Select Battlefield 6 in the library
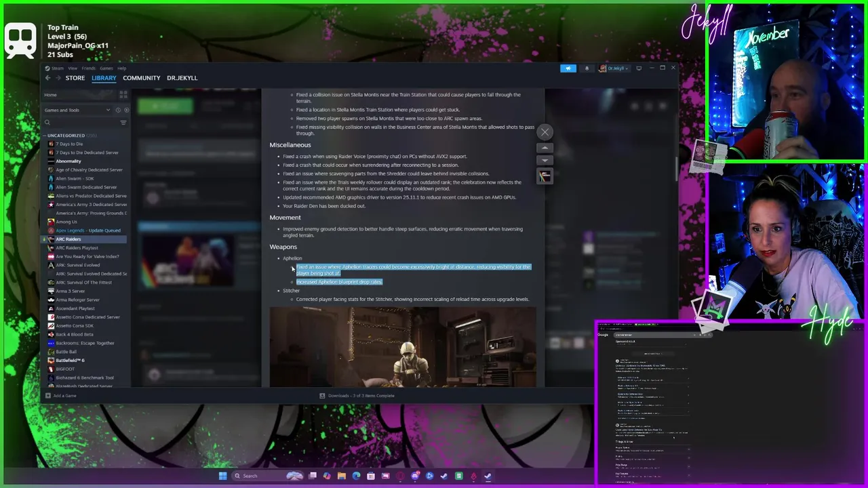This screenshot has height=488, width=868. click(70, 361)
